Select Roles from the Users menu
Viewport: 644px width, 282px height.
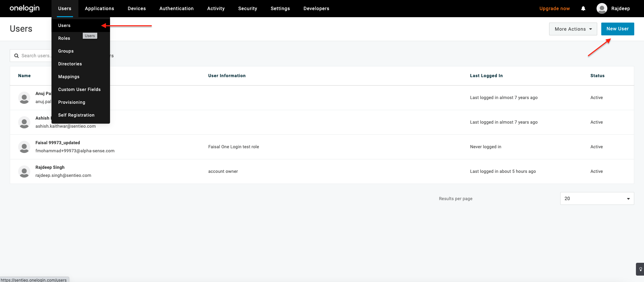pos(64,38)
